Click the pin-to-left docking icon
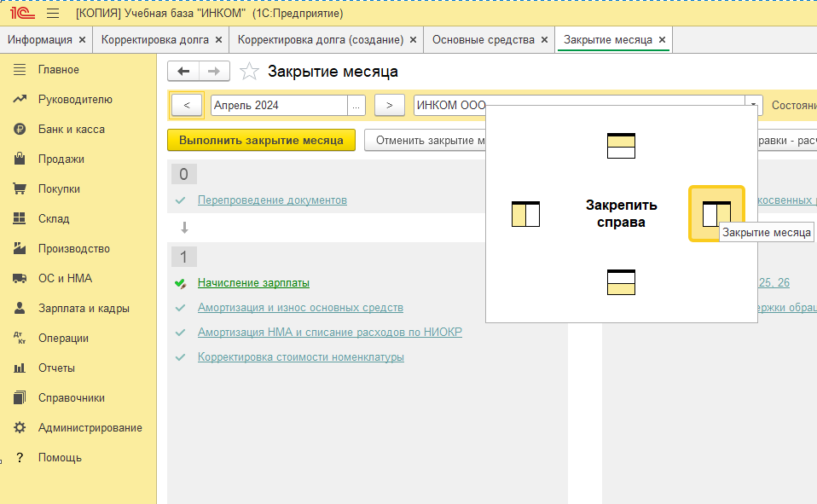817x504 pixels. [x=525, y=214]
